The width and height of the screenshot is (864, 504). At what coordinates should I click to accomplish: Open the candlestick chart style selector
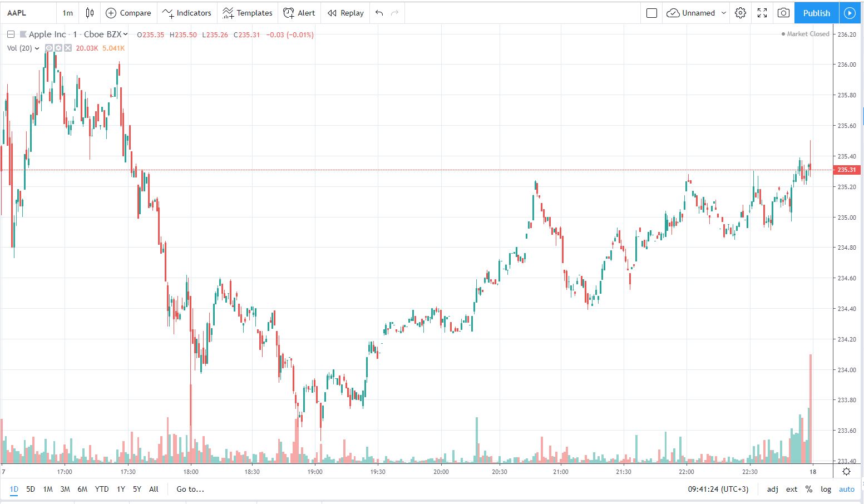click(90, 13)
